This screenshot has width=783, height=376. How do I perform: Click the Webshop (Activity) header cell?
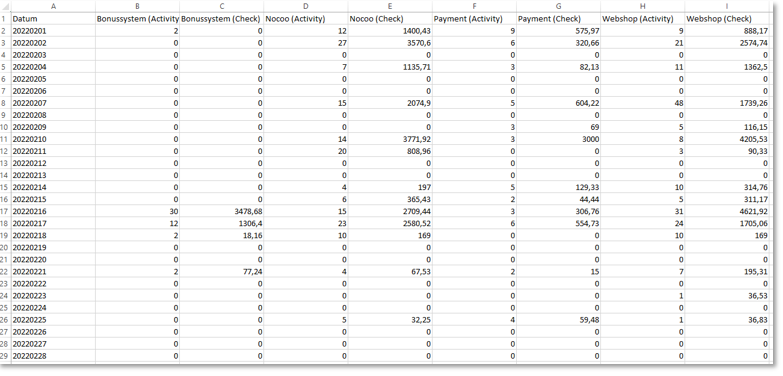(643, 19)
